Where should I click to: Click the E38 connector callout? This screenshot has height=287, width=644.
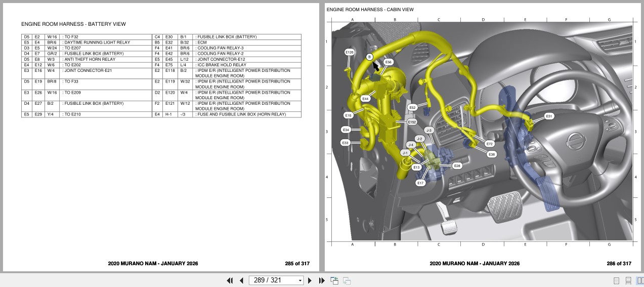(x=492, y=154)
